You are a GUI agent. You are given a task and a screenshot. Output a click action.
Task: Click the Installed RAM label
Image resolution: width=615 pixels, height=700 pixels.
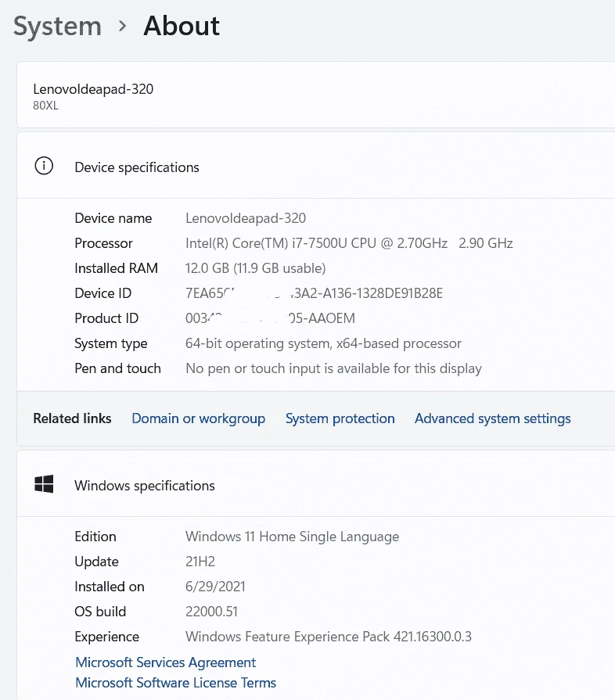coord(116,267)
